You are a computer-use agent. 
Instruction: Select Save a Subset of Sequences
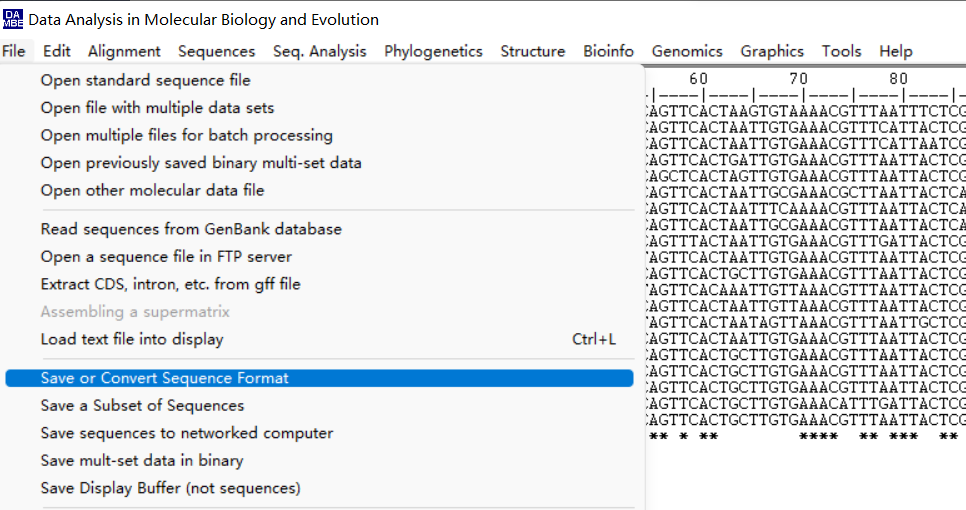click(x=142, y=405)
